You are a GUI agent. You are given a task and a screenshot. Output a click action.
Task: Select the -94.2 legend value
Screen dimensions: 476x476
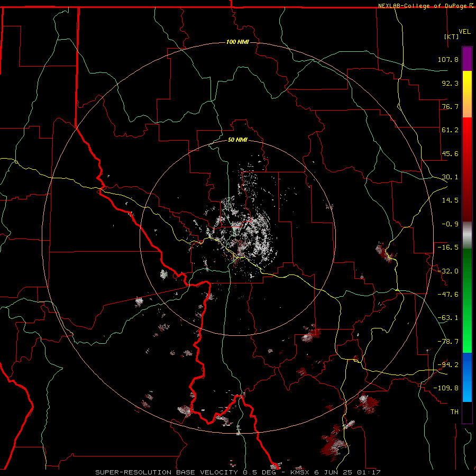click(x=448, y=365)
